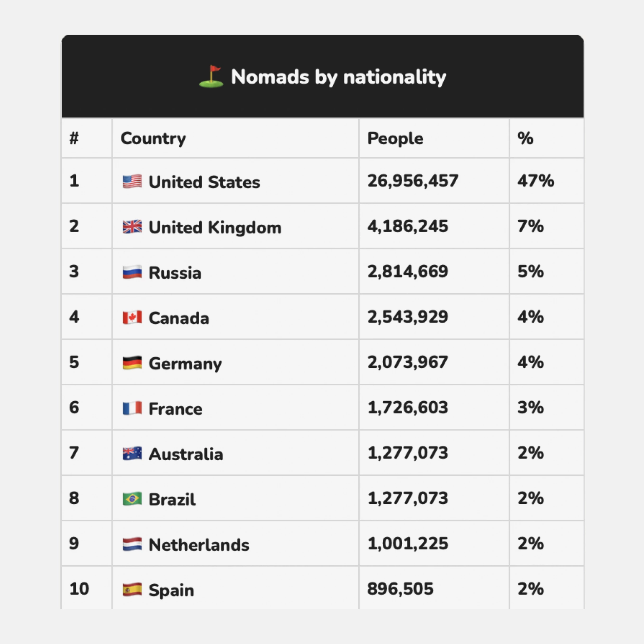Click the United Kingdom flag icon
Image resolution: width=644 pixels, height=644 pixels.
[x=132, y=227]
